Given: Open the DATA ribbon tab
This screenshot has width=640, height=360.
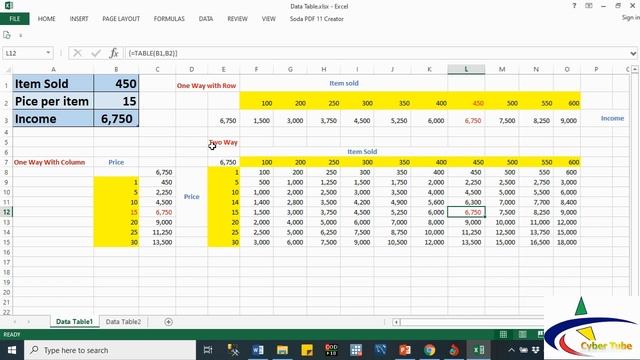Looking at the screenshot, I should coord(206,19).
